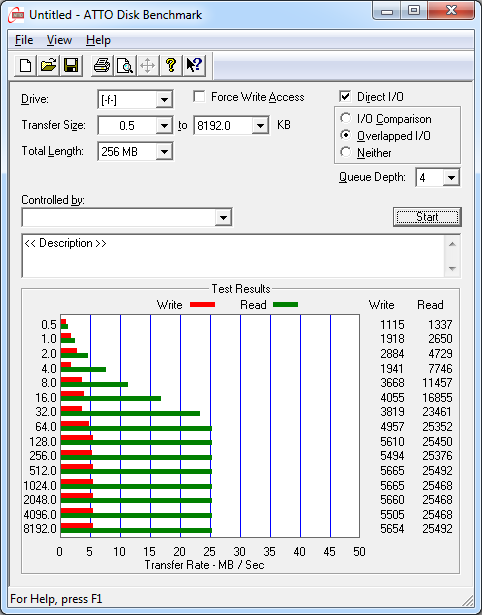Save results with the floppy disk icon
482x615 pixels.
click(71, 65)
